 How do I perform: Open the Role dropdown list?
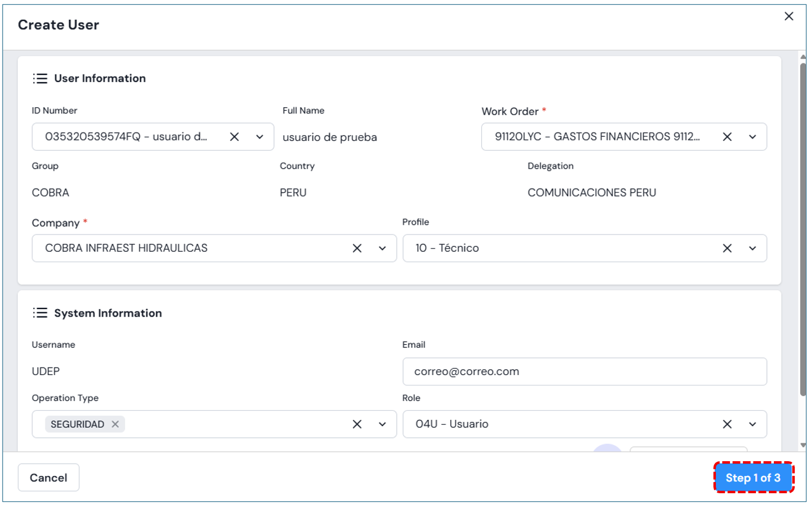(752, 424)
